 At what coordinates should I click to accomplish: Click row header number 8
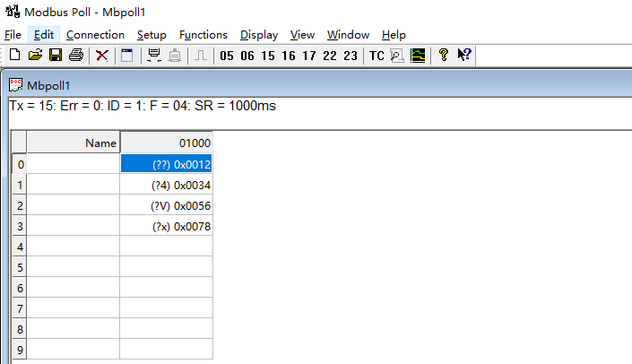(20, 329)
